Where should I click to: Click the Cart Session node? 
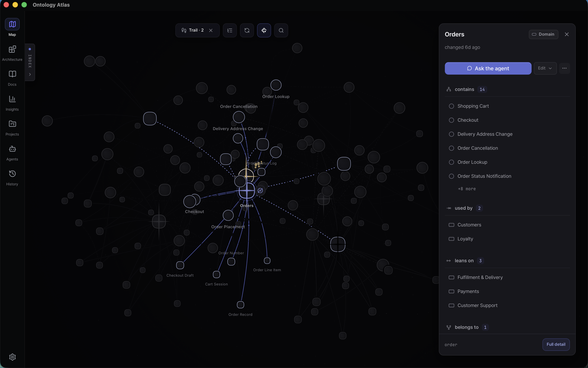point(216,274)
